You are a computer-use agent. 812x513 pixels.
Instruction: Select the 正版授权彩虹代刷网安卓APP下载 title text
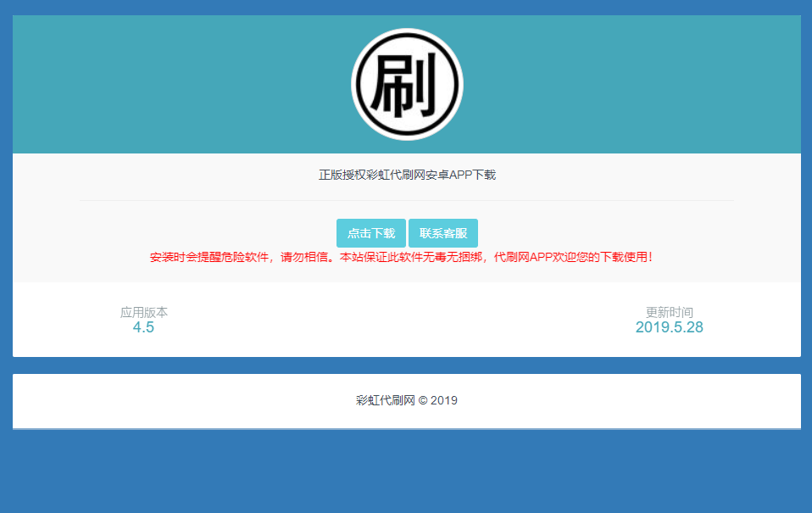(406, 174)
